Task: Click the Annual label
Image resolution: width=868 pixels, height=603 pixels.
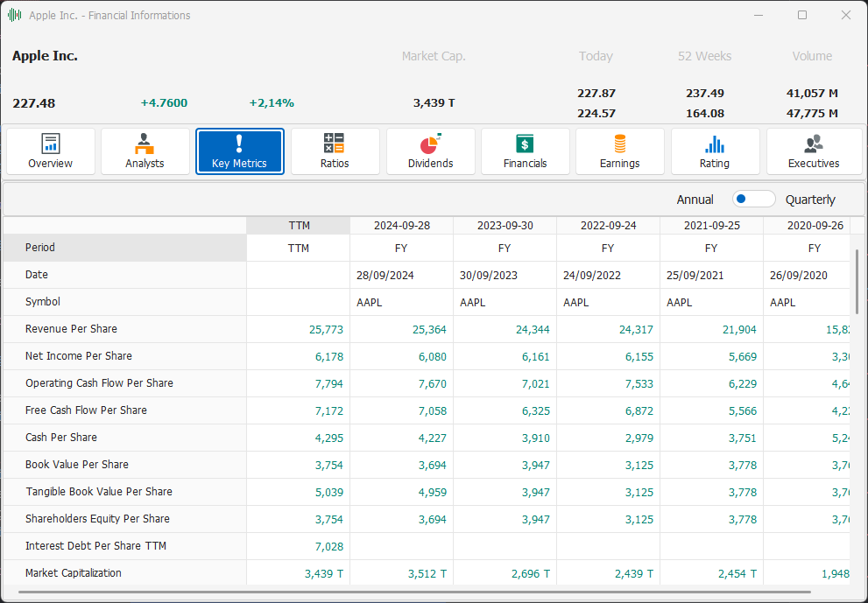Action: [x=695, y=200]
